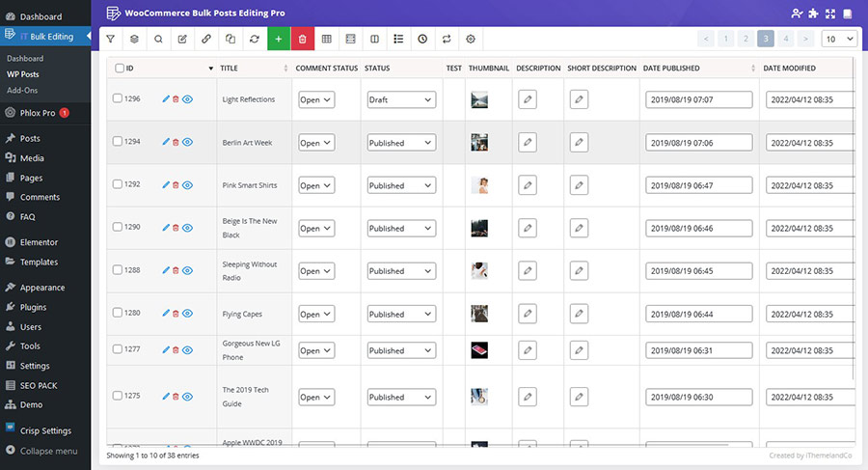Image resolution: width=868 pixels, height=470 pixels.
Task: Check the box for post 1280
Action: (x=118, y=313)
